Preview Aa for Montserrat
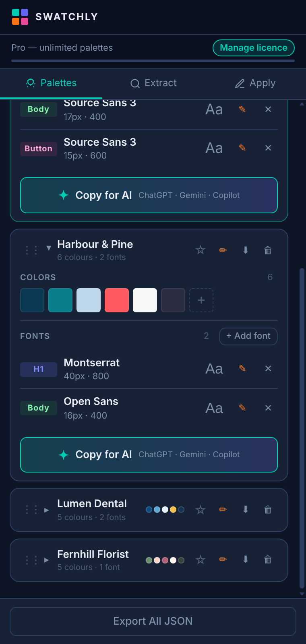 tap(214, 369)
